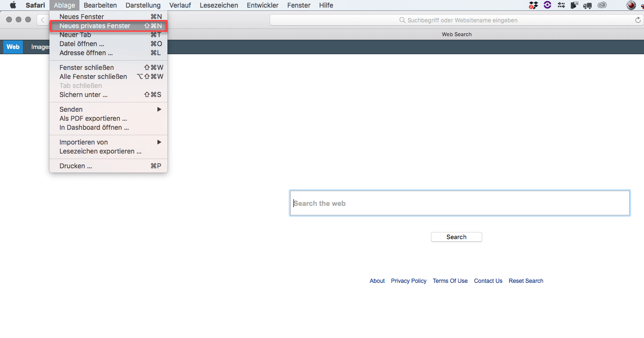Select Neuer Tab menu entry
The height and width of the screenshot is (338, 644).
pos(108,35)
